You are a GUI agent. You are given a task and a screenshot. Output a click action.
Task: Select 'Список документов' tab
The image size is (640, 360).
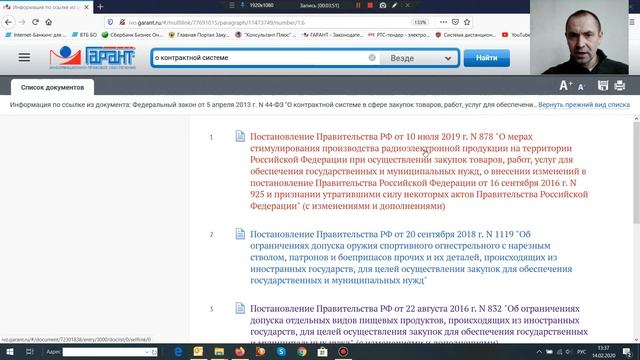[x=52, y=87]
